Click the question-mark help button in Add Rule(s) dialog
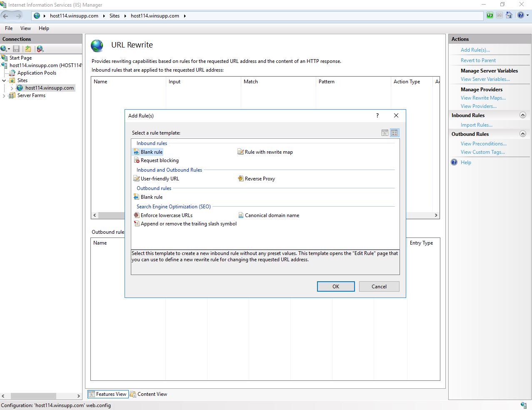Screen dimensions: 532x410 (377, 115)
